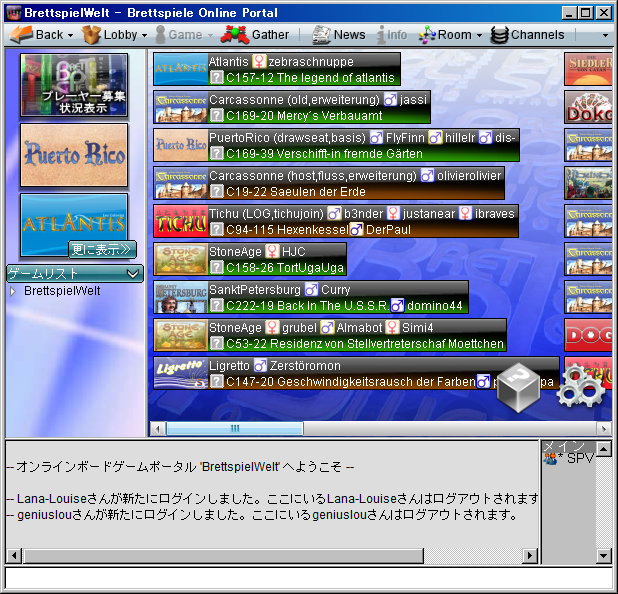
Task: Click chat horizontal scroll-left arrow
Action: pyautogui.click(x=14, y=556)
